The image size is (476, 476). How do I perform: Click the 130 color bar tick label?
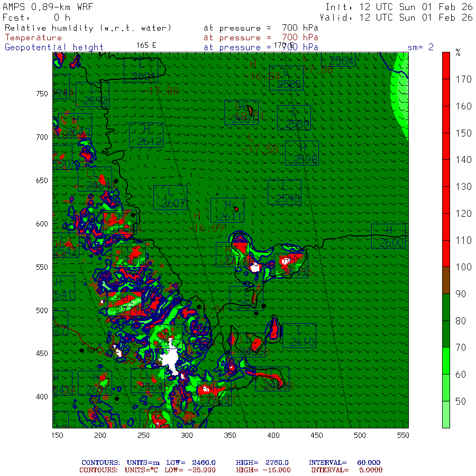point(463,186)
